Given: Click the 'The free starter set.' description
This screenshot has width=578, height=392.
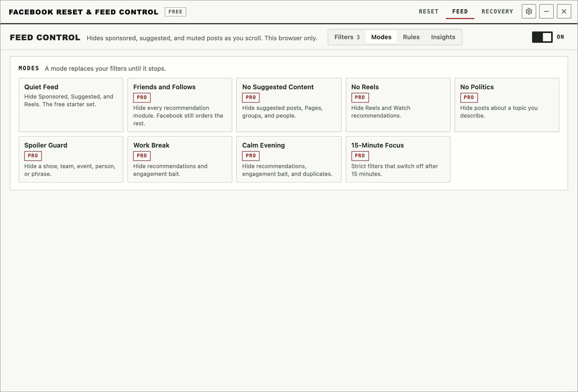Looking at the screenshot, I should [x=69, y=104].
